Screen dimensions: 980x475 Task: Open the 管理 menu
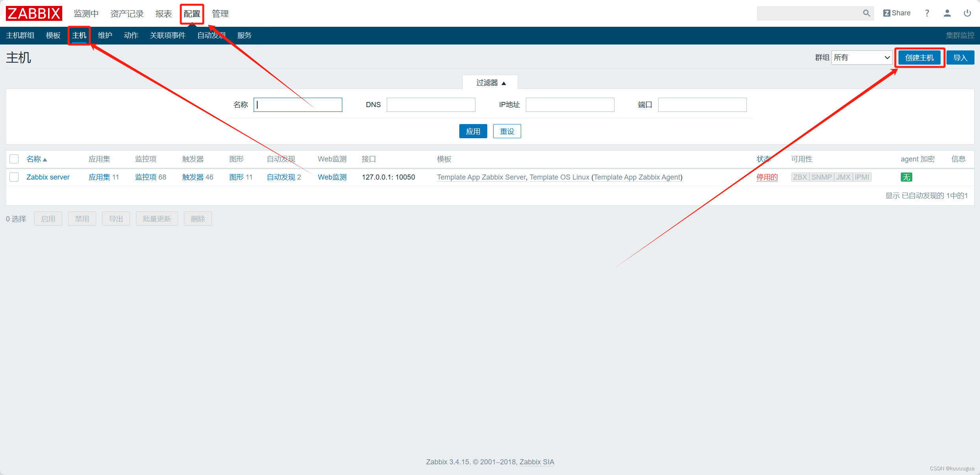tap(220, 13)
